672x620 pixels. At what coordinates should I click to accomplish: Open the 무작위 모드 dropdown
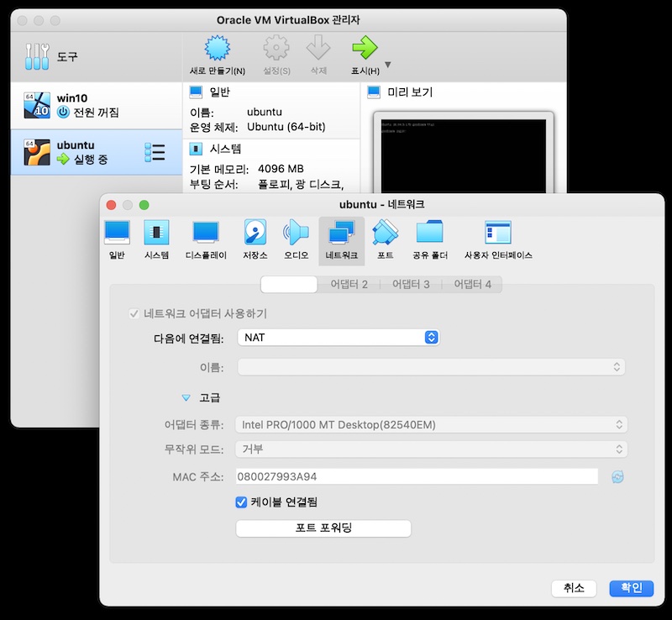(x=431, y=449)
